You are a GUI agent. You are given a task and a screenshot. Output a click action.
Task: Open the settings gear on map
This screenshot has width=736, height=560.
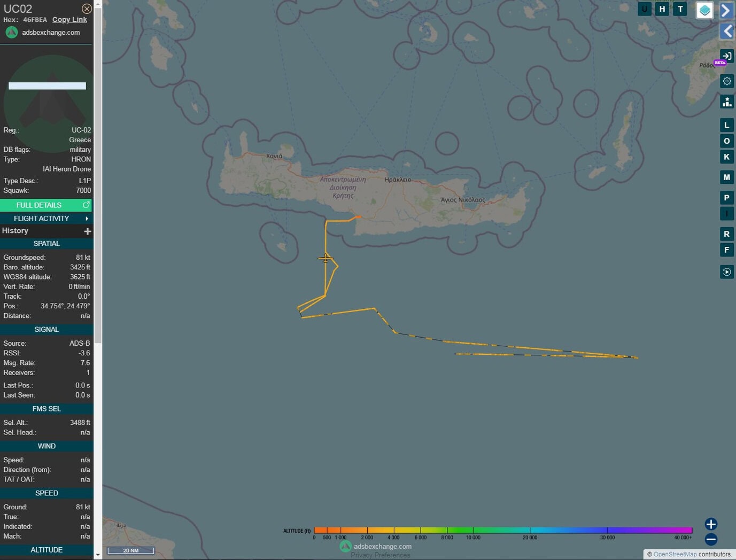[726, 81]
